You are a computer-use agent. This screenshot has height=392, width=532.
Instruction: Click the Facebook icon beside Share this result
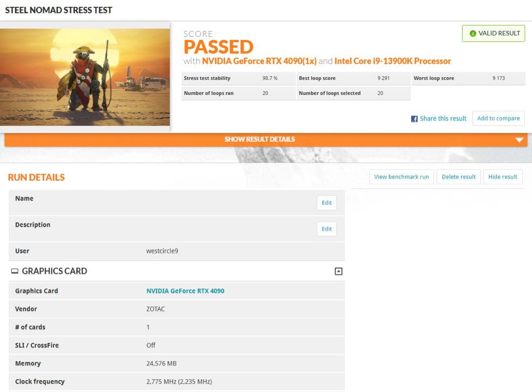(x=414, y=119)
